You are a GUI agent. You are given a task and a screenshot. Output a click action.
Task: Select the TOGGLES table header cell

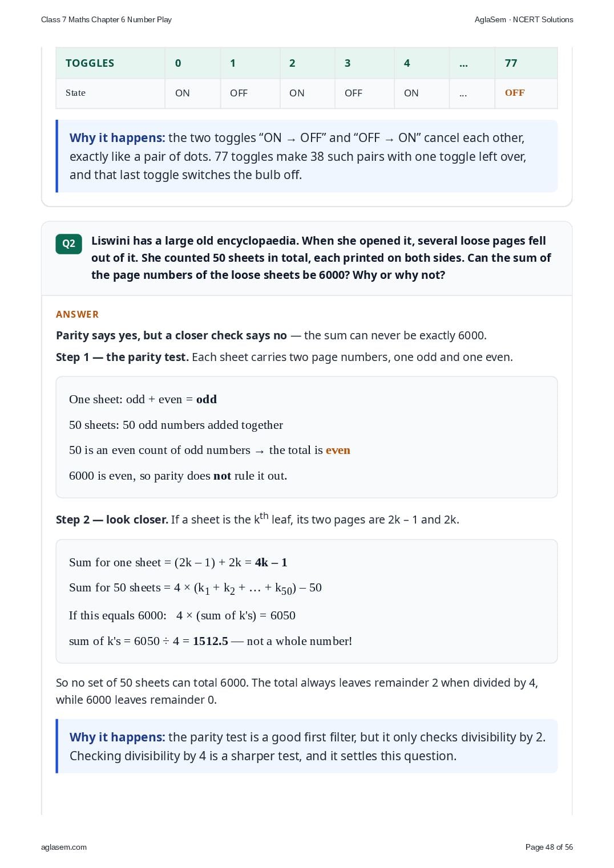(x=110, y=63)
